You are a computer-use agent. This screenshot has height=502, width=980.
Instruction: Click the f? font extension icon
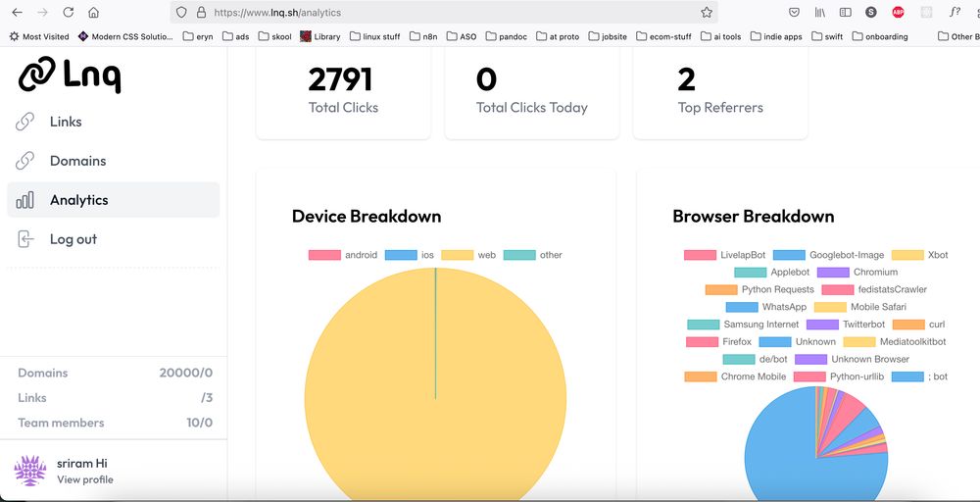tap(955, 12)
